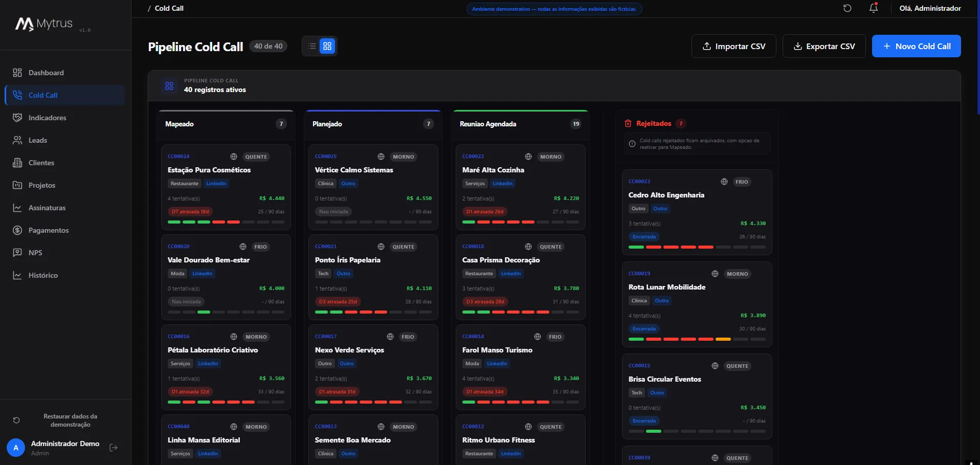Open the Vértice Calmo Sistemas card title
This screenshot has height=465, width=980.
click(354, 170)
